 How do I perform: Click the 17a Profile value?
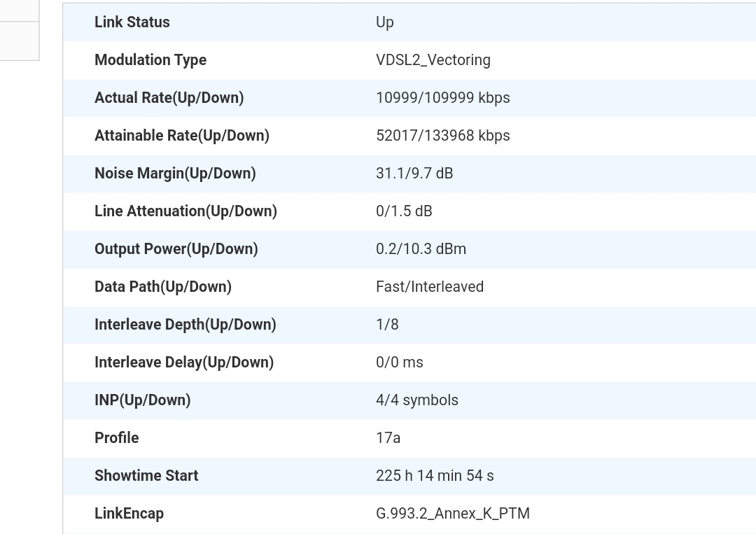pyautogui.click(x=388, y=438)
